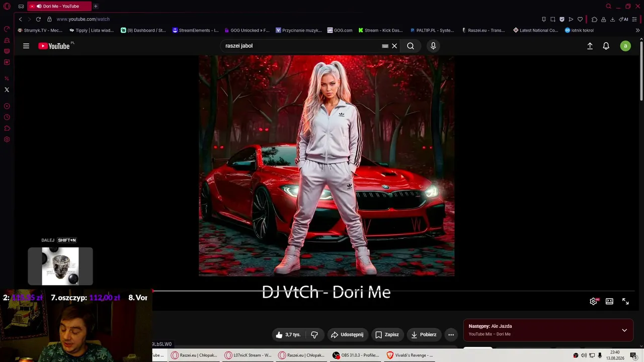The image size is (644, 362).
Task: Select the 'Dori Me - YouTube' browser tab
Action: click(60, 6)
